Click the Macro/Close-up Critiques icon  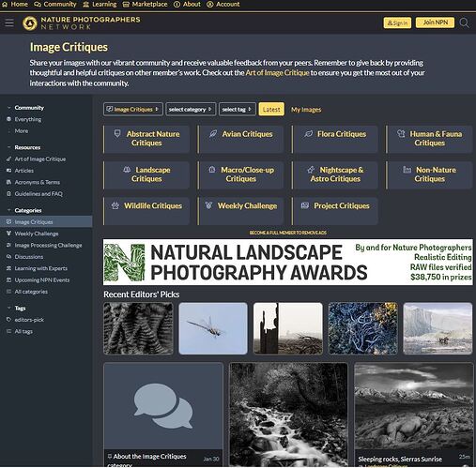(212, 170)
